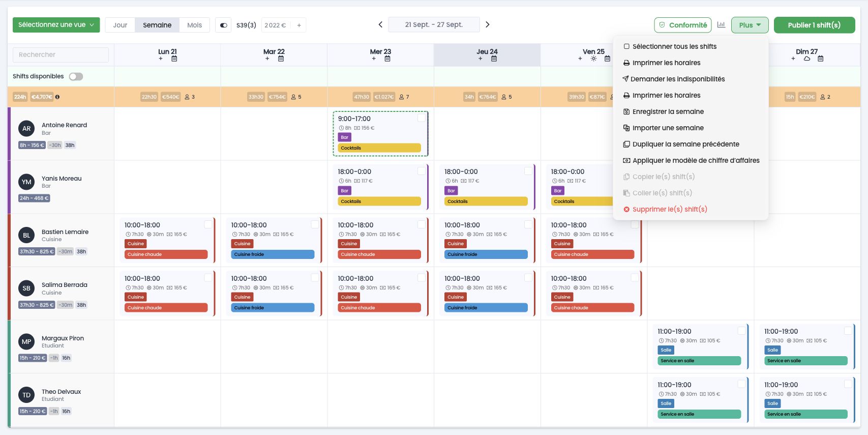The image size is (868, 435).
Task: Open the 21 Sept. - 27 Sept. date picker
Action: pos(434,24)
